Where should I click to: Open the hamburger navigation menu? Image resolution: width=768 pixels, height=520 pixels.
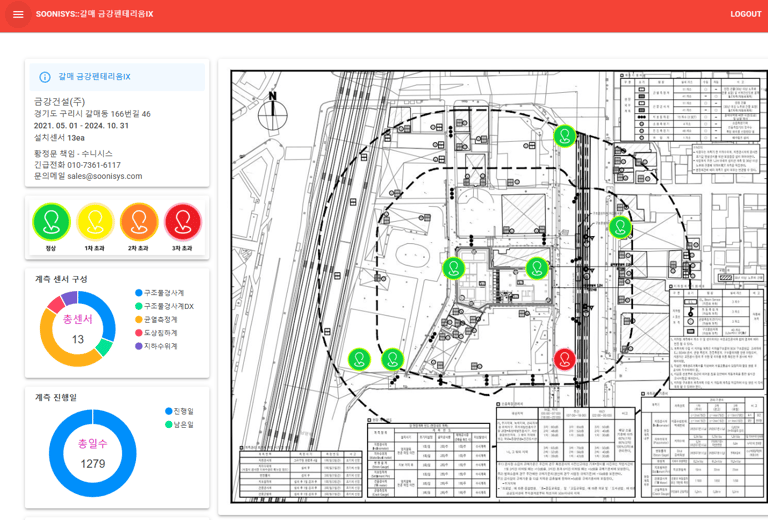point(18,14)
